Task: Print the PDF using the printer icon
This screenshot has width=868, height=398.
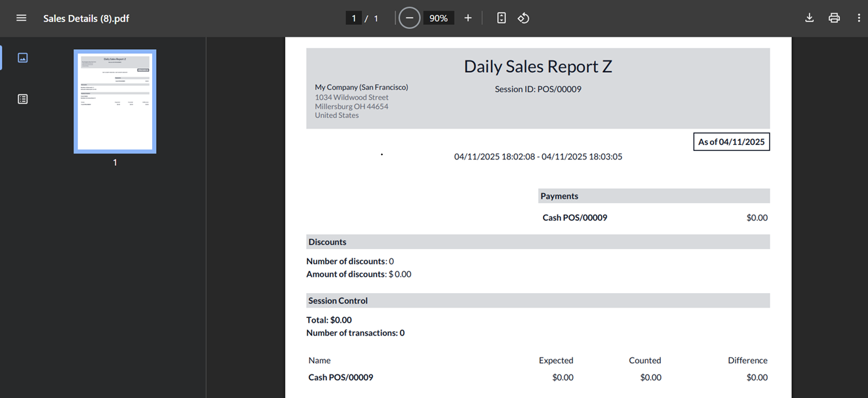Action: 834,18
